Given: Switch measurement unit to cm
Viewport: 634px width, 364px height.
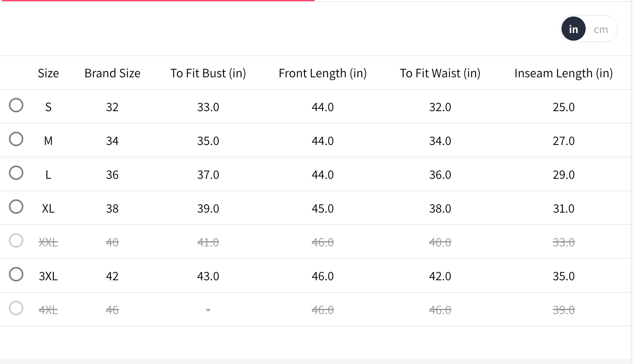Looking at the screenshot, I should pyautogui.click(x=601, y=29).
